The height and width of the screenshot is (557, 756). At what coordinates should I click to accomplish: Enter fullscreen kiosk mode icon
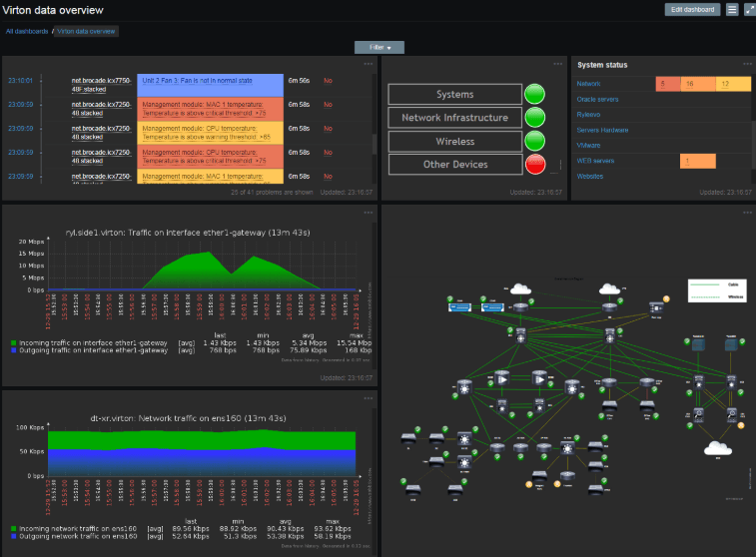coord(748,10)
